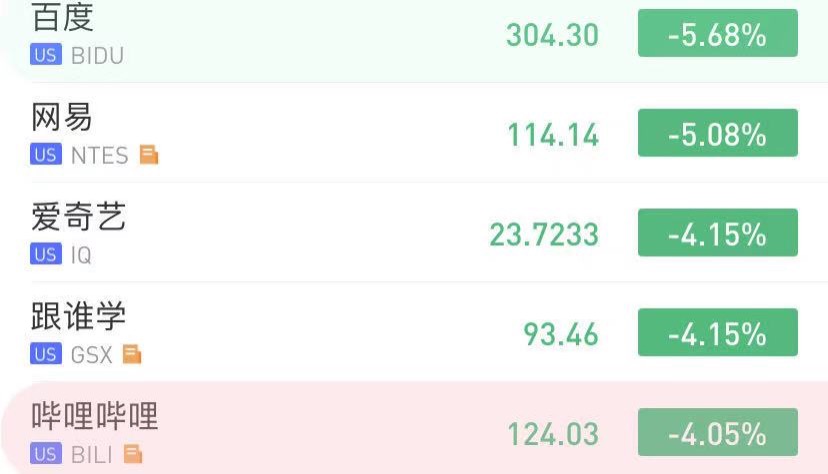Click the US market badge beside GSX
This screenshot has height=474, width=828.
[x=46, y=354]
